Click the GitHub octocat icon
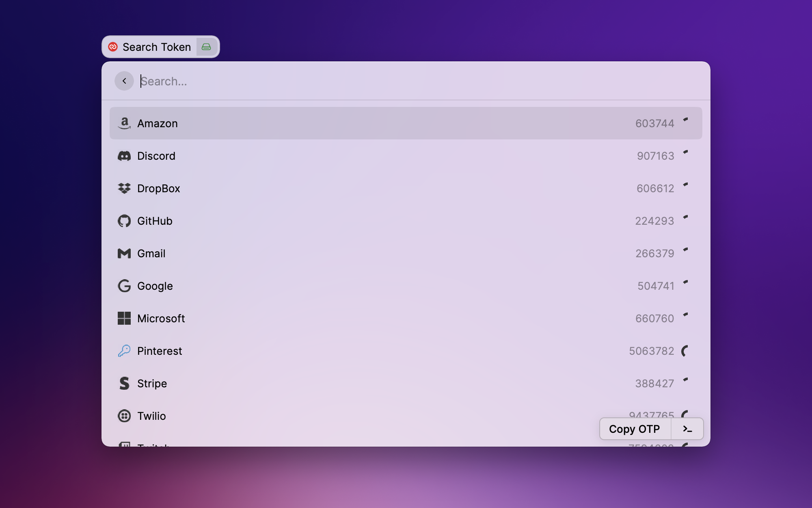 point(124,221)
